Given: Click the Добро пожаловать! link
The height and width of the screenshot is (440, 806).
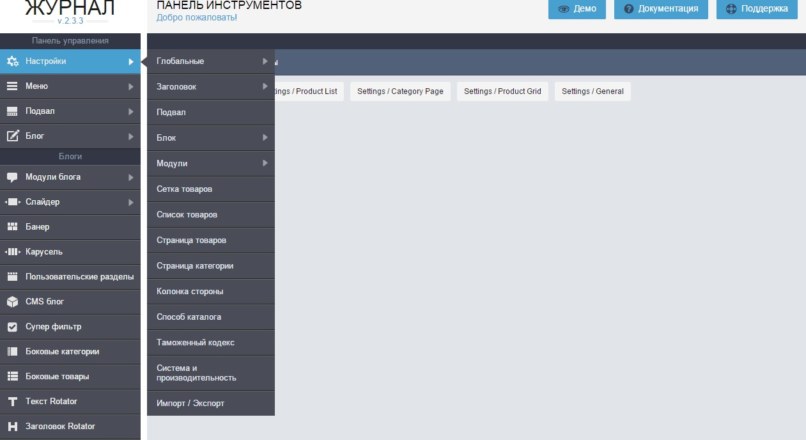Looking at the screenshot, I should (197, 17).
